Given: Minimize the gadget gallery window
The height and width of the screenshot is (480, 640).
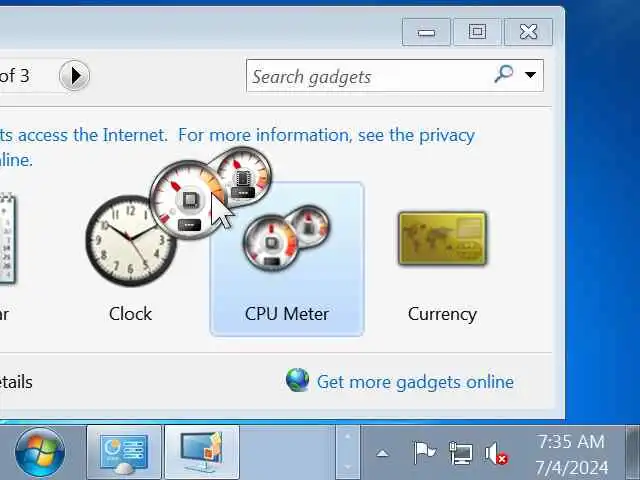Looking at the screenshot, I should 426,32.
